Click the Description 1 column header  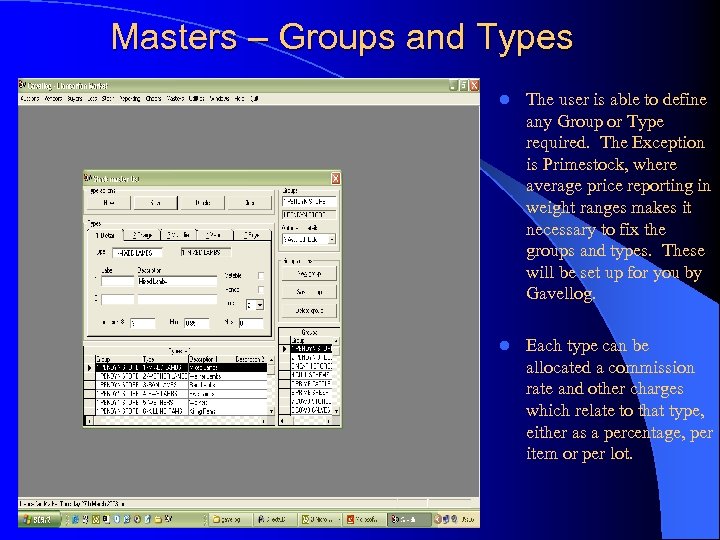point(203,359)
